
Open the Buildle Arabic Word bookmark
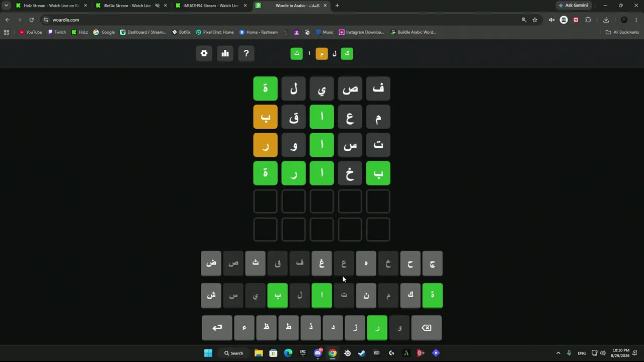[414, 32]
